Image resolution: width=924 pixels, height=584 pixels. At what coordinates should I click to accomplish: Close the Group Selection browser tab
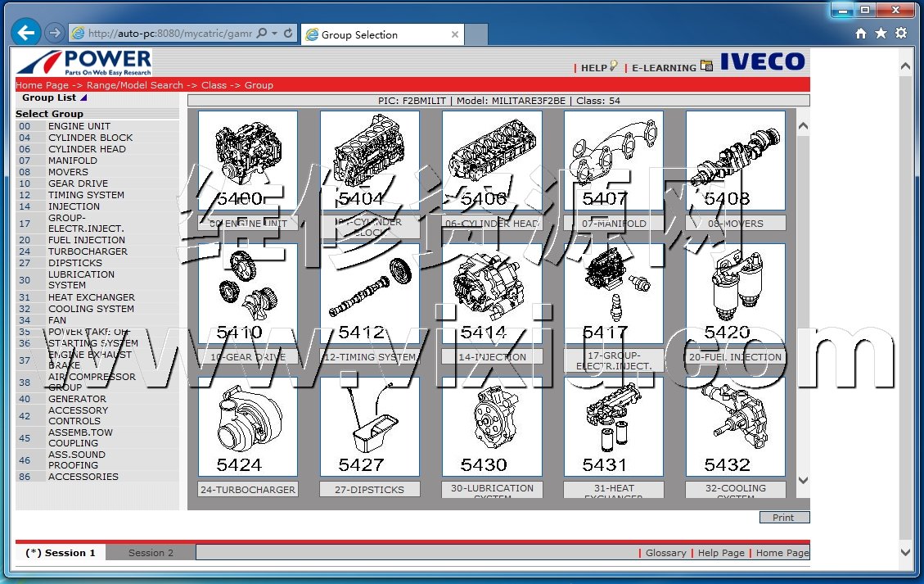pos(455,34)
